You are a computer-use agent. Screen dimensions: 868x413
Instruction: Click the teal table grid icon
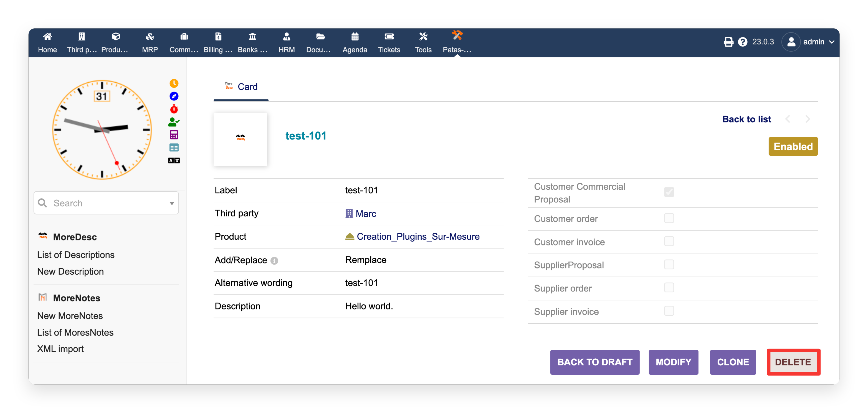click(174, 148)
